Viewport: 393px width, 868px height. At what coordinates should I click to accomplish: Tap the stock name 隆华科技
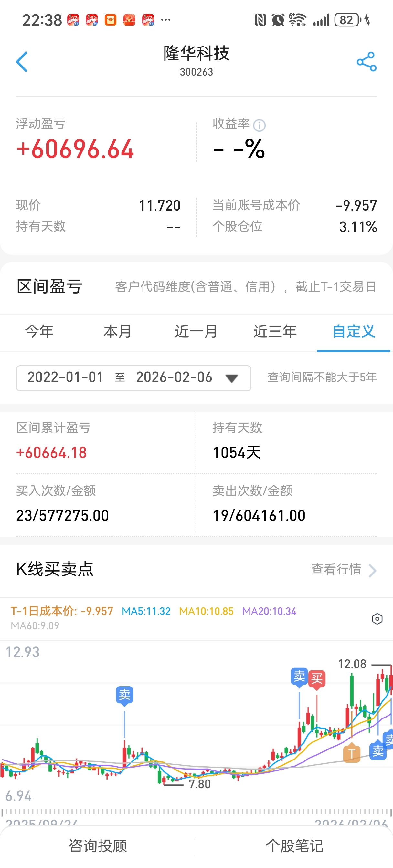pyautogui.click(x=196, y=53)
